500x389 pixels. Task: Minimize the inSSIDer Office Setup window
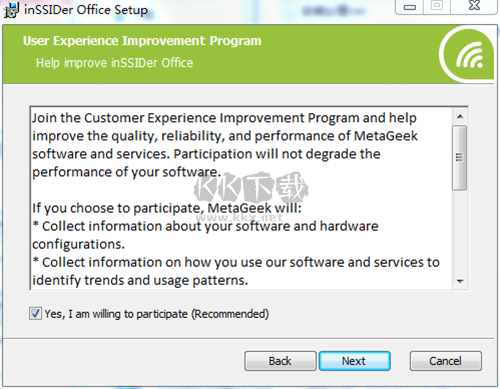point(410,7)
